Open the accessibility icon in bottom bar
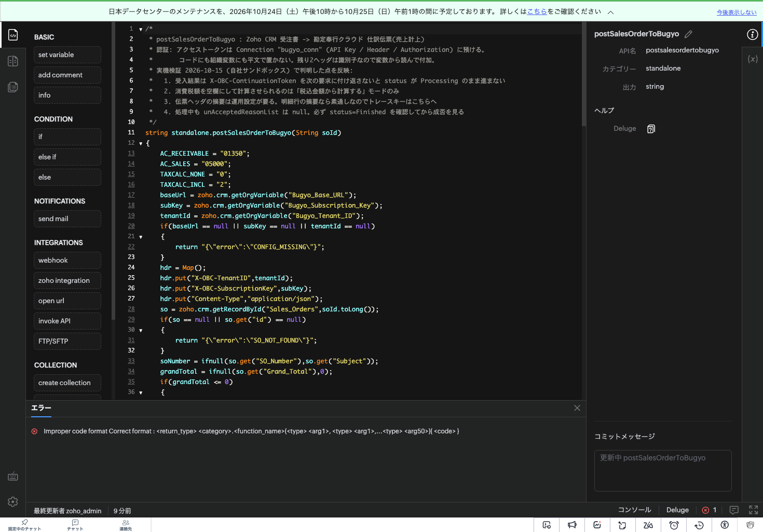Image resolution: width=763 pixels, height=532 pixels. click(x=725, y=525)
